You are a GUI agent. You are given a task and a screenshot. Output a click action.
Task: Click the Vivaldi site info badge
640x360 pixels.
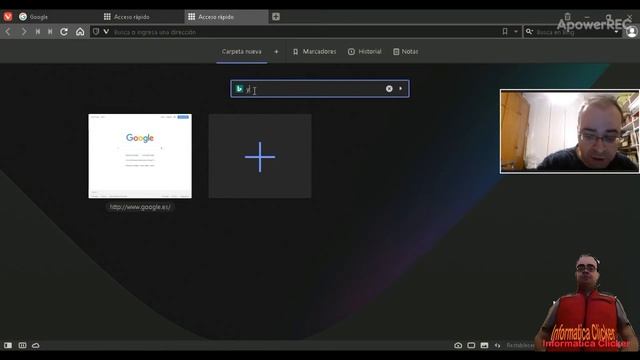(106, 31)
